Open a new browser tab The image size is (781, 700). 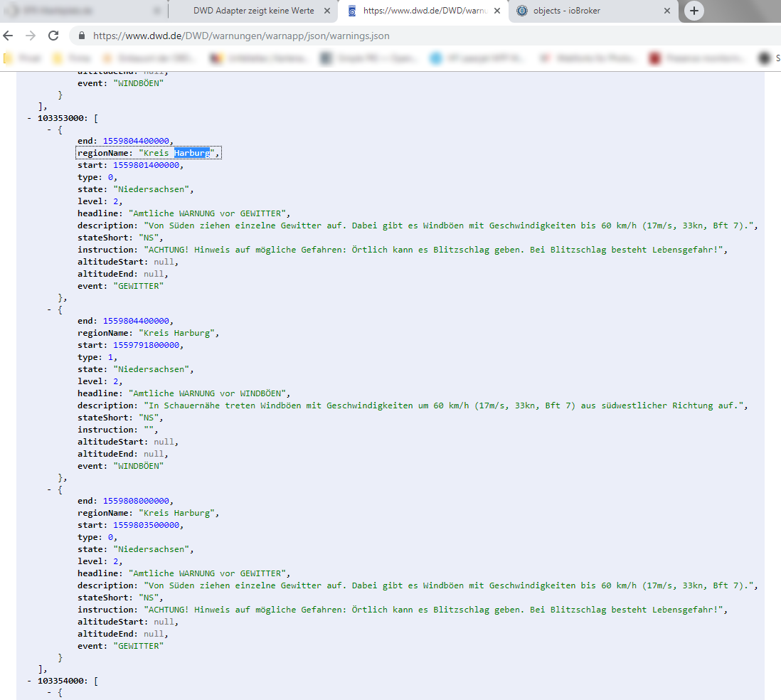pos(694,11)
